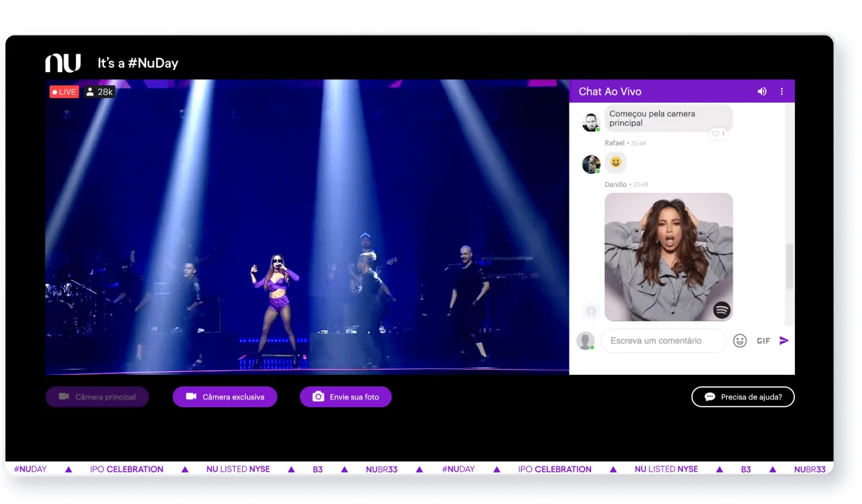Open the chat options three-dot menu
This screenshot has width=862, height=504.
pos(782,92)
